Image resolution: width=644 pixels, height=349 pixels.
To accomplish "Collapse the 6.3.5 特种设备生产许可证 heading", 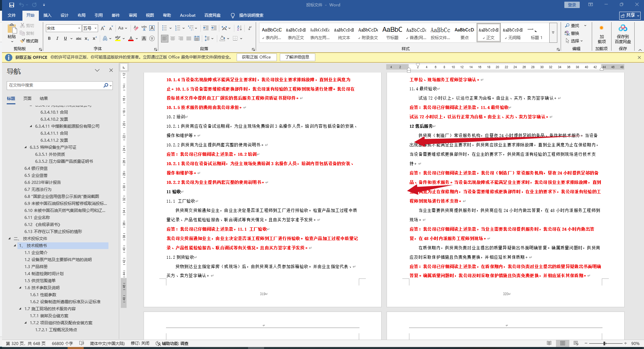I will click(x=26, y=147).
